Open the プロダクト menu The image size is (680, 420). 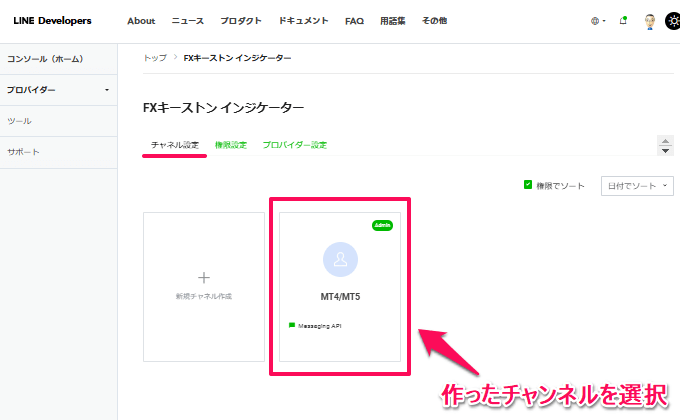(241, 21)
